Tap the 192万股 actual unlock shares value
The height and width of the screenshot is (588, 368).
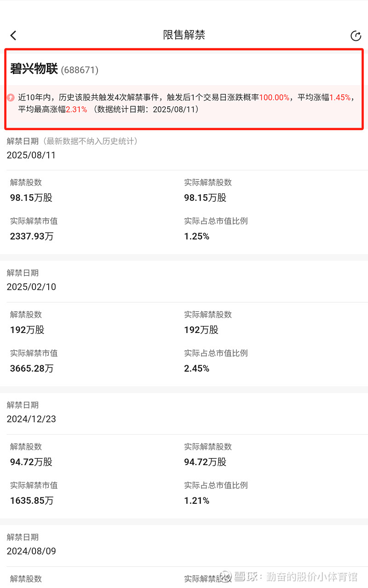point(201,330)
